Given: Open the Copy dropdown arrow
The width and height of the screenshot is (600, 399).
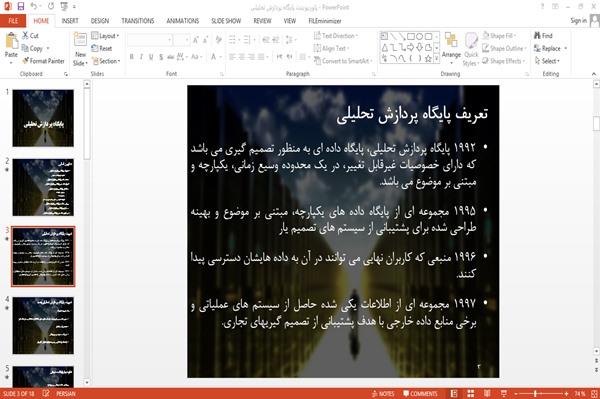Looking at the screenshot, I should pos(48,49).
